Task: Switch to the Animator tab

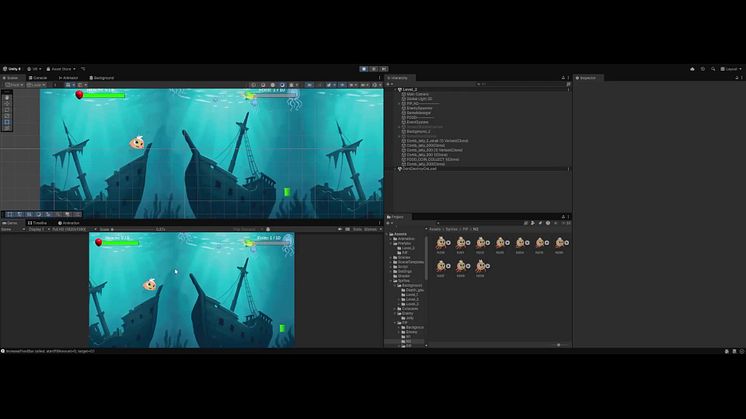Action: [x=70, y=77]
